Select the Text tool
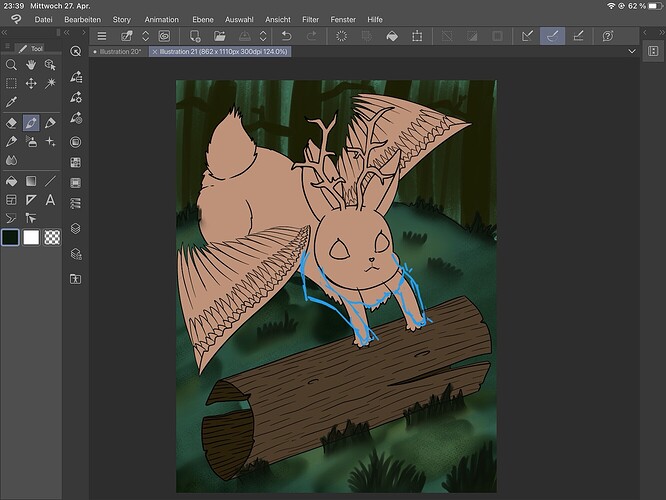666x500 pixels. click(x=50, y=200)
